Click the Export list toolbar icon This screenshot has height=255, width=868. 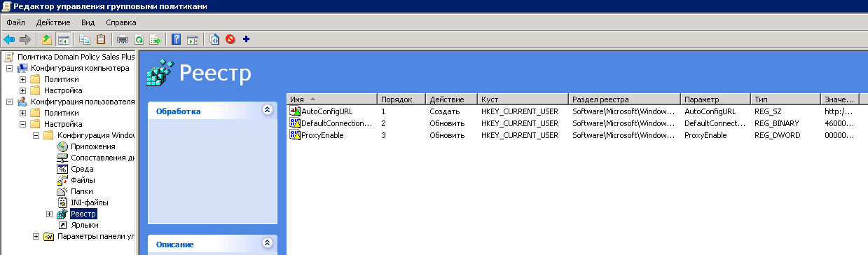(x=155, y=39)
